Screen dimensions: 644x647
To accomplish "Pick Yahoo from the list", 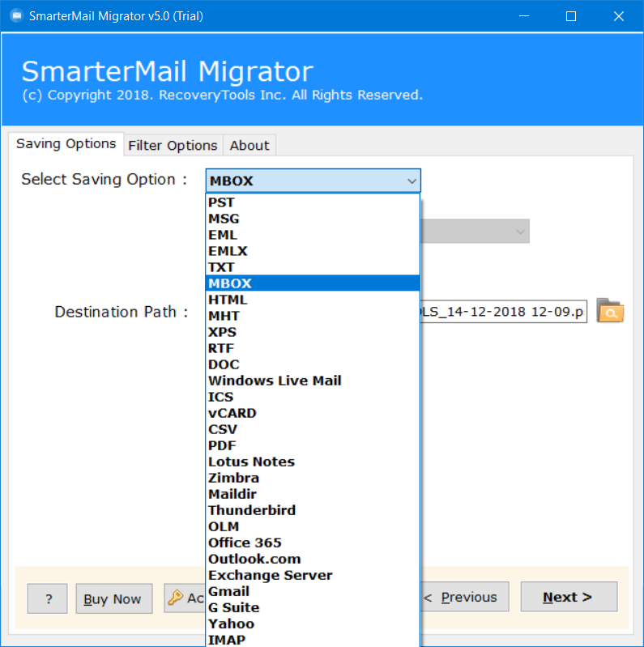I will (x=313, y=624).
